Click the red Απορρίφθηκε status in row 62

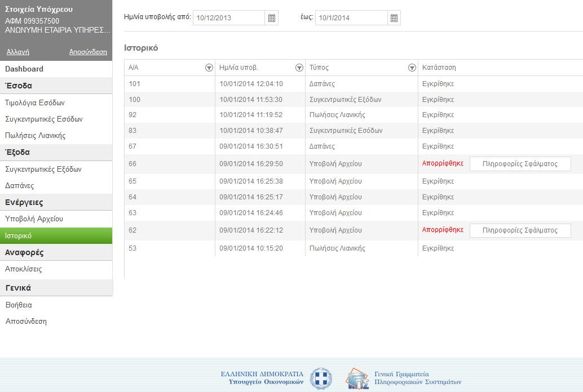tap(443, 230)
